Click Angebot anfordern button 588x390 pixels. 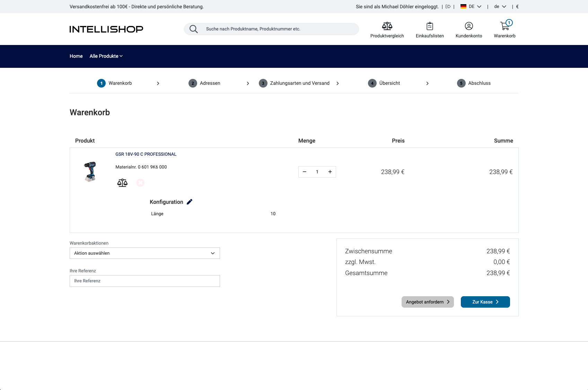coord(428,302)
